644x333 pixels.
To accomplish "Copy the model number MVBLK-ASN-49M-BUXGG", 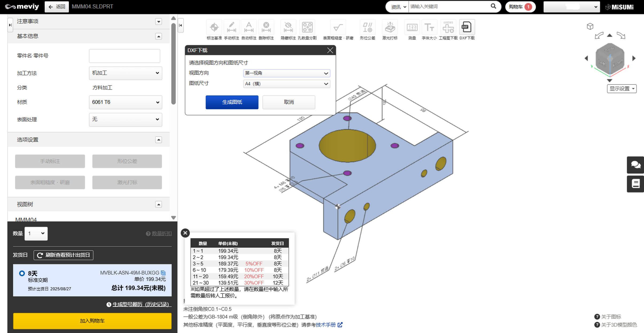I will (x=163, y=273).
